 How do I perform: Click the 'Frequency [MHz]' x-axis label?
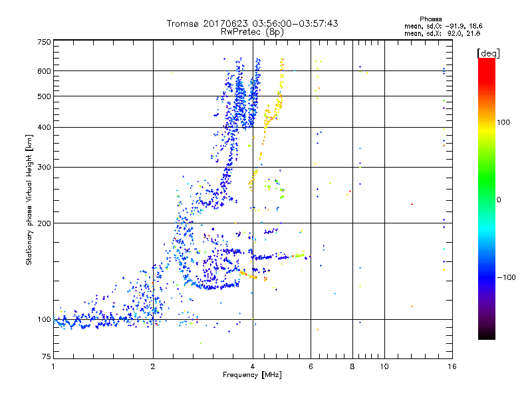pos(252,375)
